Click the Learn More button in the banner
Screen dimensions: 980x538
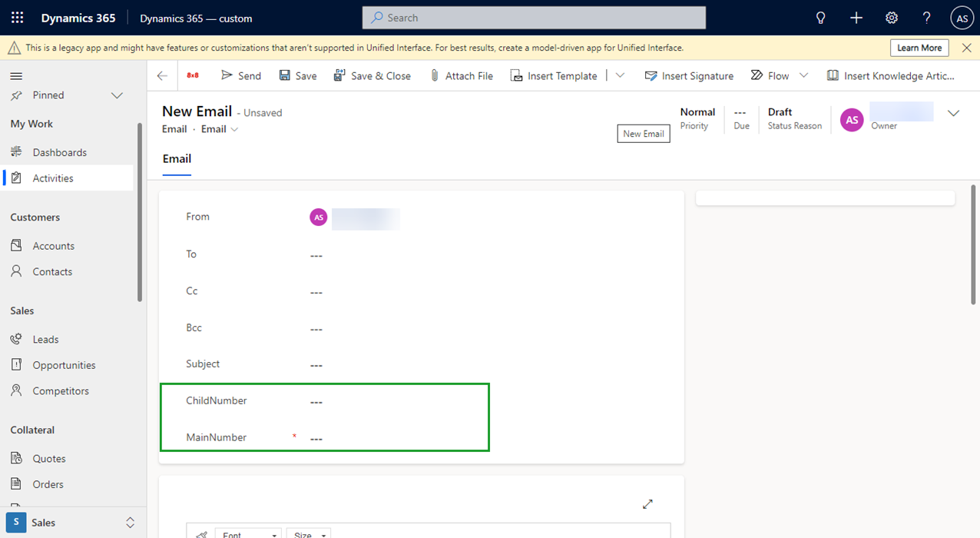[919, 47]
